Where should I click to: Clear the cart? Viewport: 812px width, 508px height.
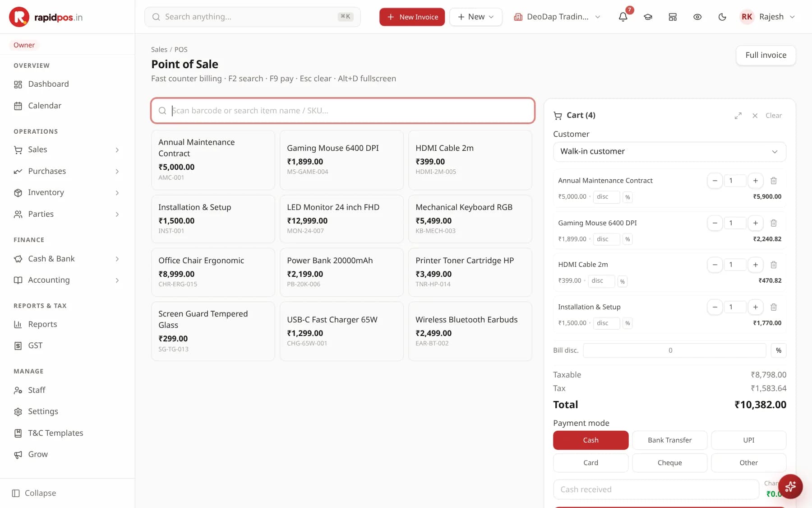click(773, 116)
